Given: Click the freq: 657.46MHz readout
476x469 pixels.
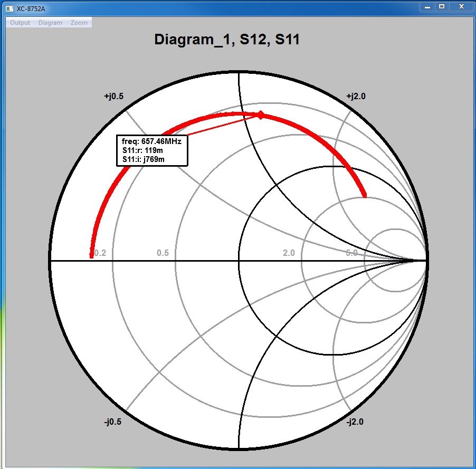Looking at the screenshot, I should pyautogui.click(x=151, y=141).
